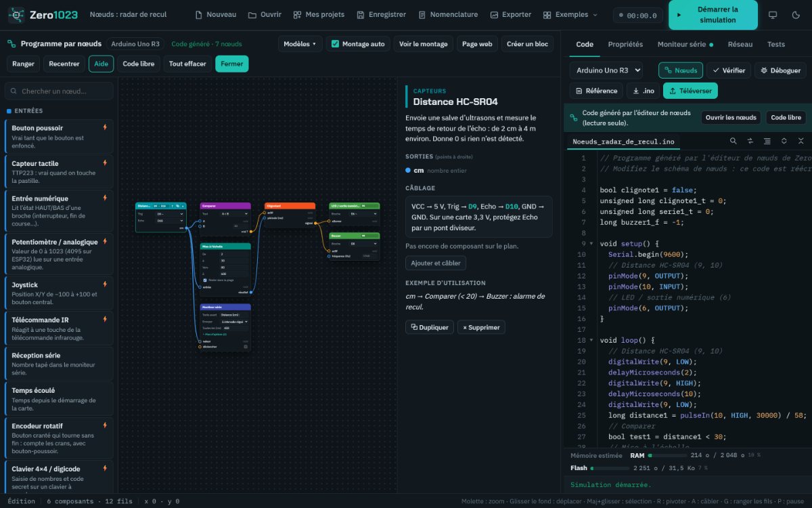Open the Modèles dropdown
This screenshot has height=508, width=812.
300,44
